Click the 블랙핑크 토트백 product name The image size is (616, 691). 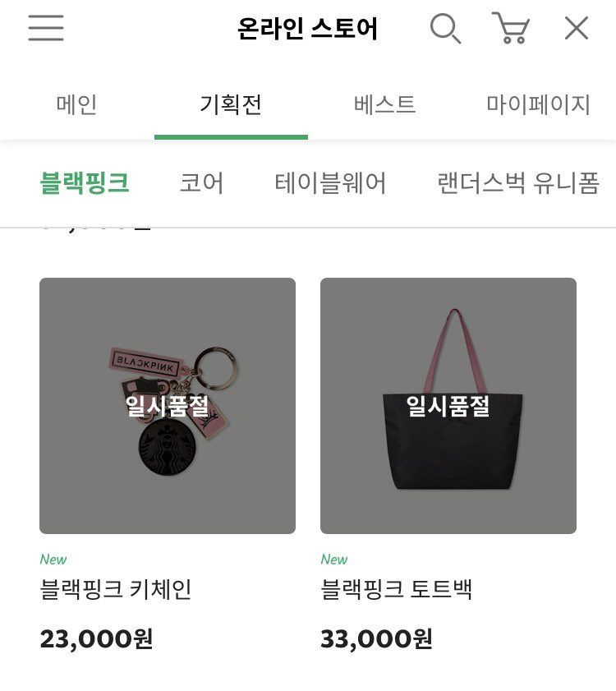pyautogui.click(x=397, y=589)
